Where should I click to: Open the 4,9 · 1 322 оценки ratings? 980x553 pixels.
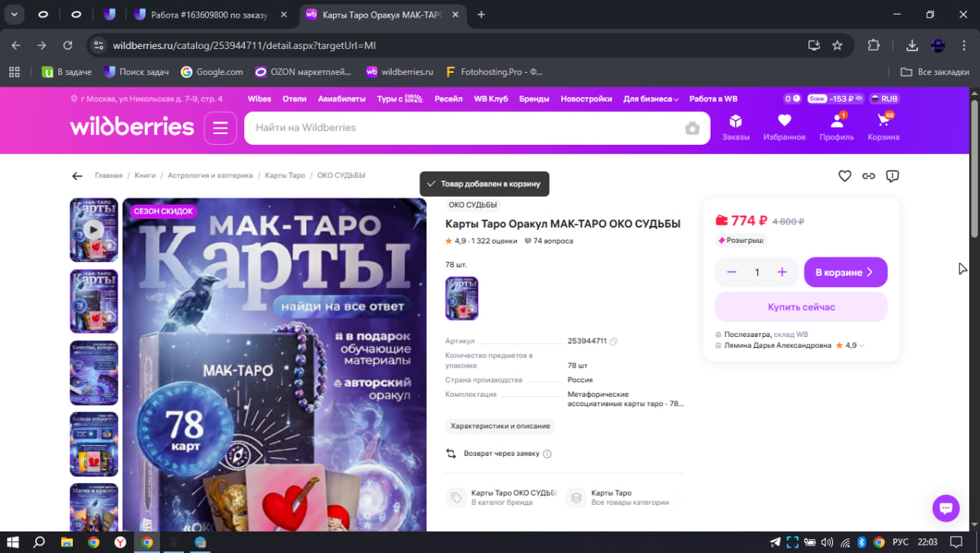pos(480,241)
